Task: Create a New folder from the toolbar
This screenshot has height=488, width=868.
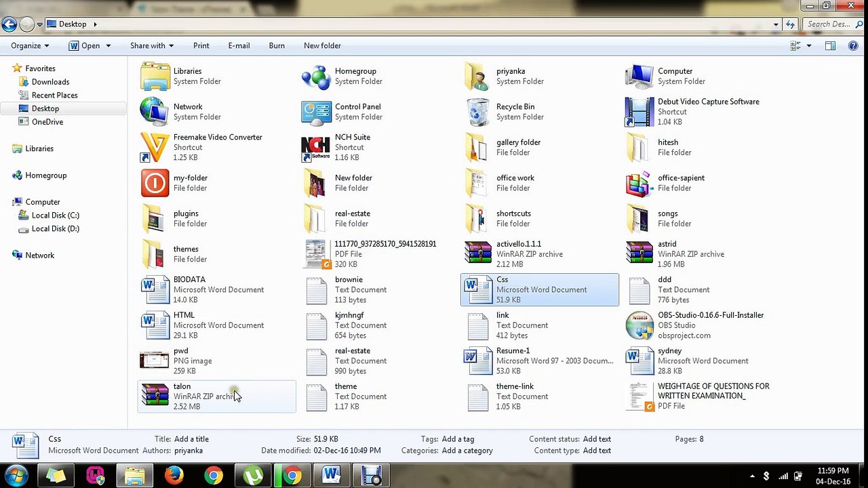Action: click(322, 45)
